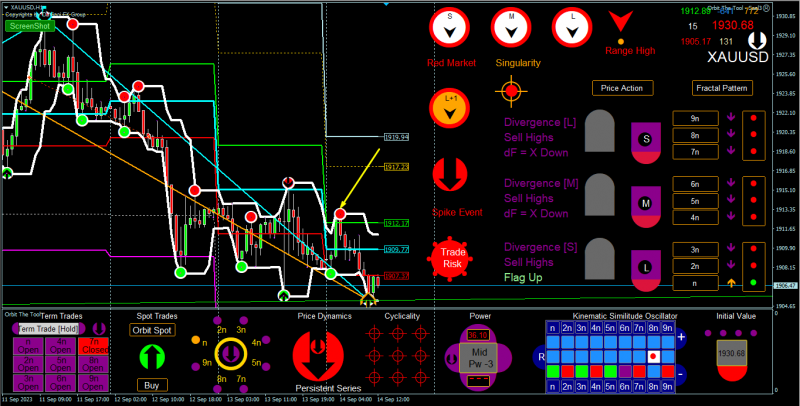Click the green Orbit Spot up arrow

point(152,356)
